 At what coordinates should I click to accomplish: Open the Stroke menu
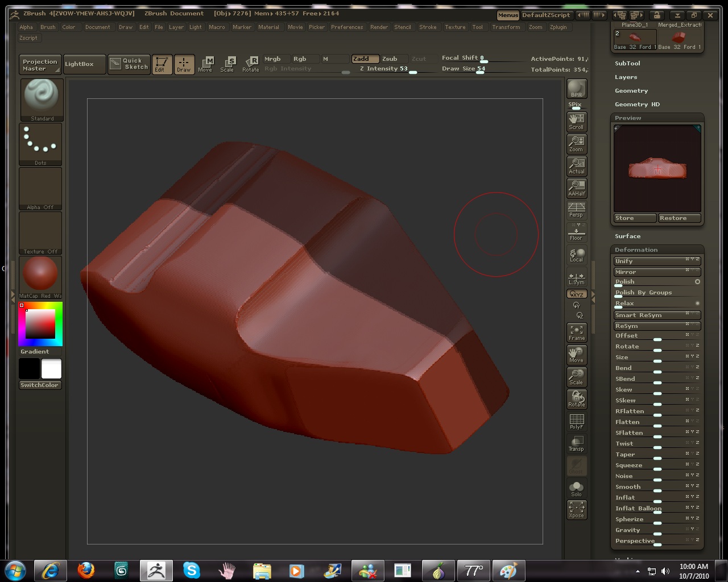coord(428,27)
